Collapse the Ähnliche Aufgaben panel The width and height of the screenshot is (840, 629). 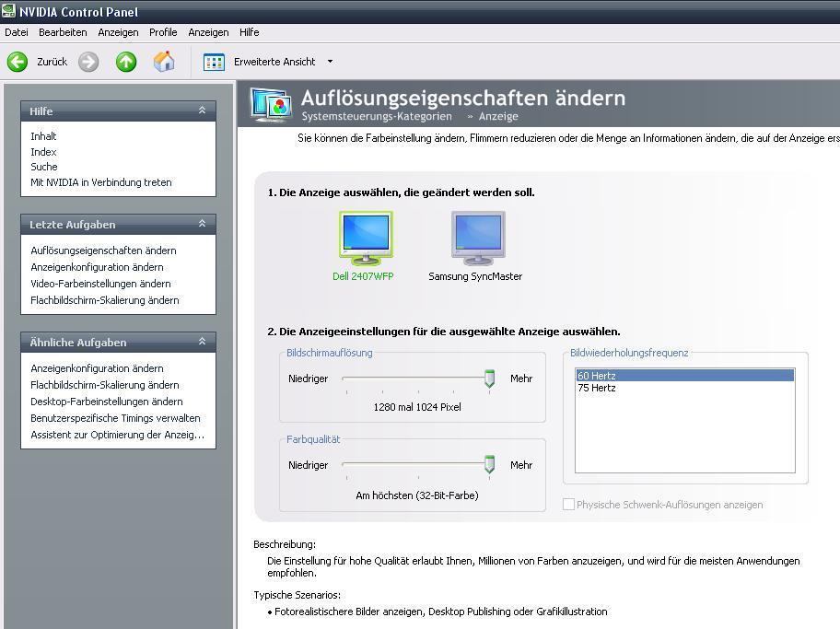[202, 342]
